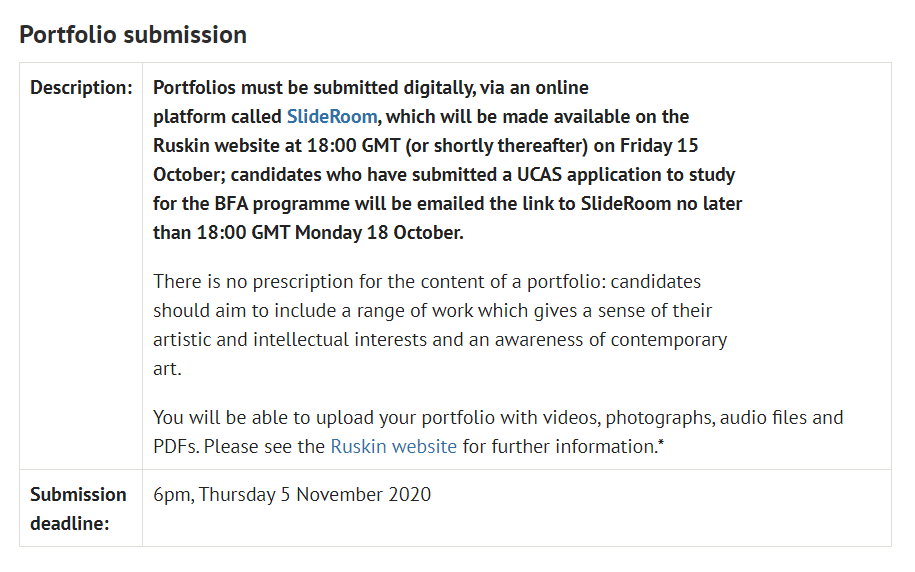The height and width of the screenshot is (572, 915).
Task: Click the 'Portfolios must be submitted digitally' line
Action: coord(370,88)
